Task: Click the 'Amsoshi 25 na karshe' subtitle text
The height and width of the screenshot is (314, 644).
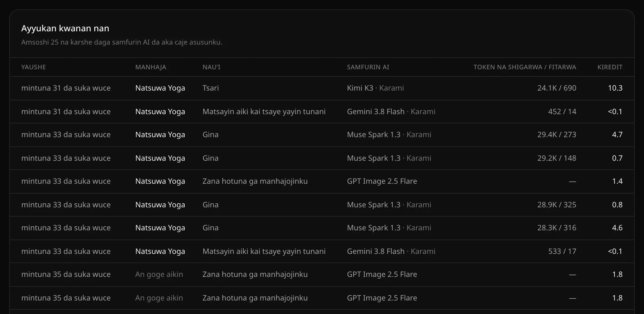Action: point(122,42)
